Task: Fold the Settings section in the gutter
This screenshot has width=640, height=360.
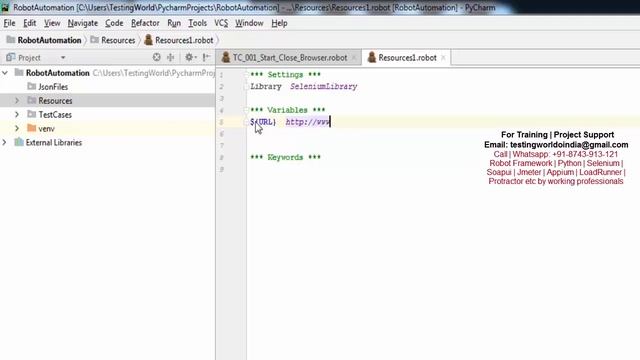Action: pos(246,75)
